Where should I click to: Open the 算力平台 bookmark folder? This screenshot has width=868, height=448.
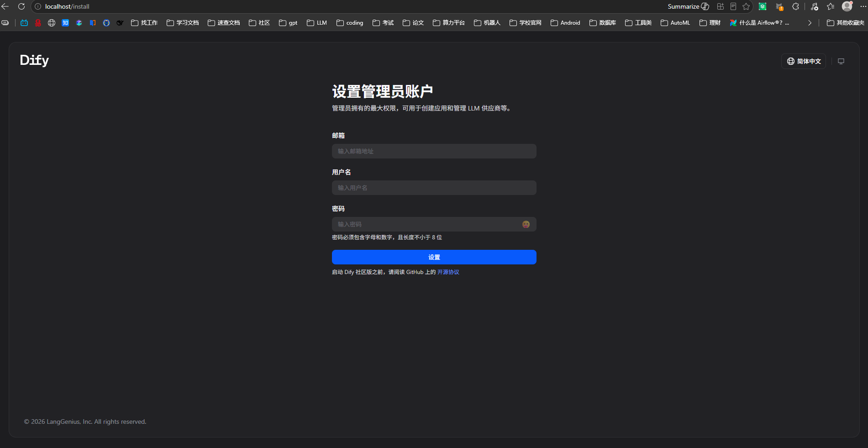click(449, 23)
